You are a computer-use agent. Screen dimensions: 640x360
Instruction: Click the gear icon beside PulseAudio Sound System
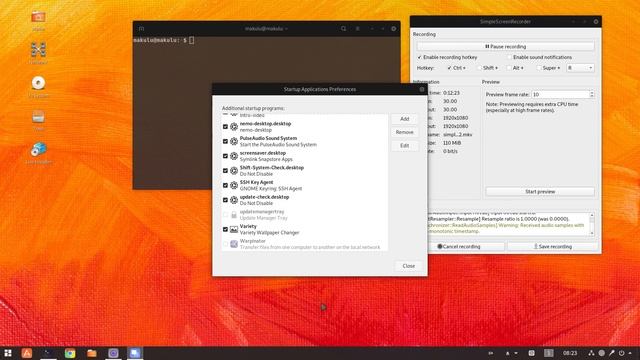click(234, 141)
